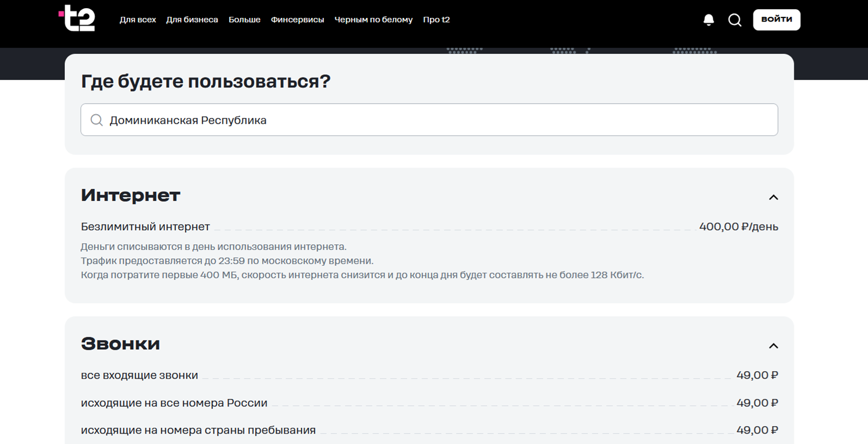868x444 pixels.
Task: Click the 400,00 ₽/день price
Action: [738, 227]
